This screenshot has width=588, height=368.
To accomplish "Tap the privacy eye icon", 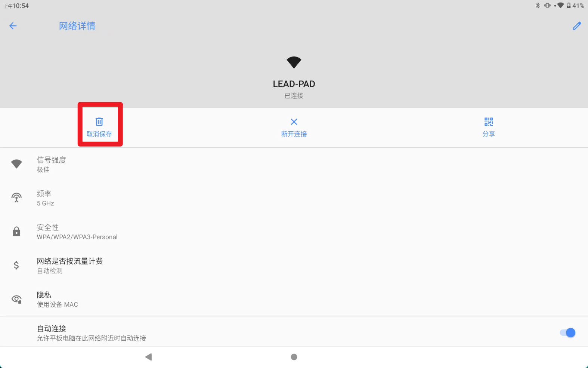I will click(16, 299).
